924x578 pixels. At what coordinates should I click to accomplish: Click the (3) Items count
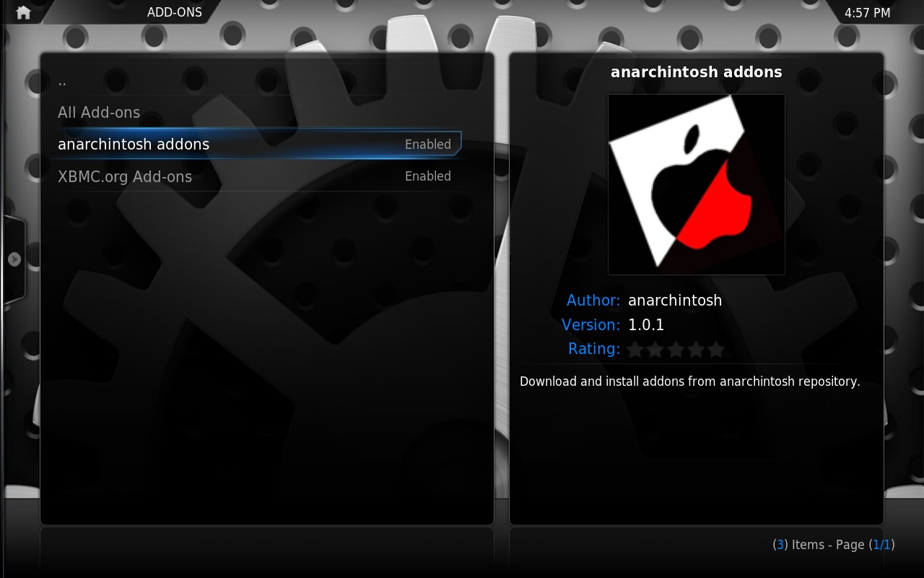(x=798, y=545)
